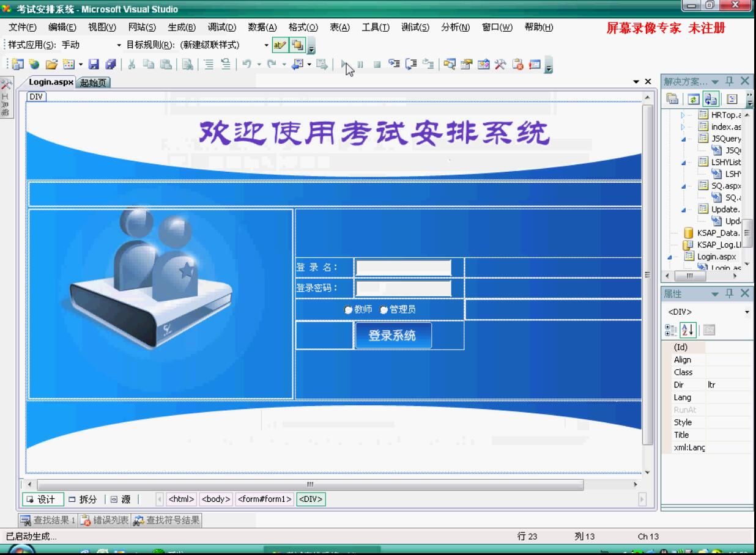This screenshot has height=555, width=756.
Task: Click the 登录密码 input field
Action: pyautogui.click(x=404, y=289)
